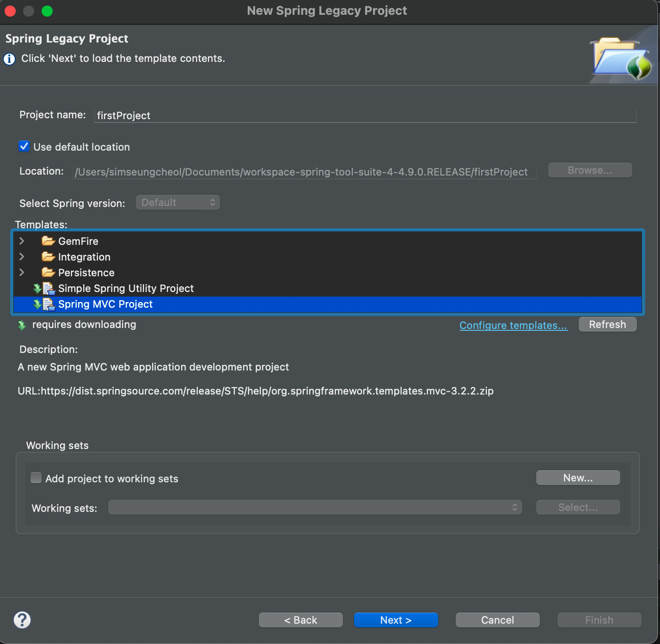Image resolution: width=660 pixels, height=644 pixels.
Task: Enable Add project to working sets
Action: (x=36, y=478)
